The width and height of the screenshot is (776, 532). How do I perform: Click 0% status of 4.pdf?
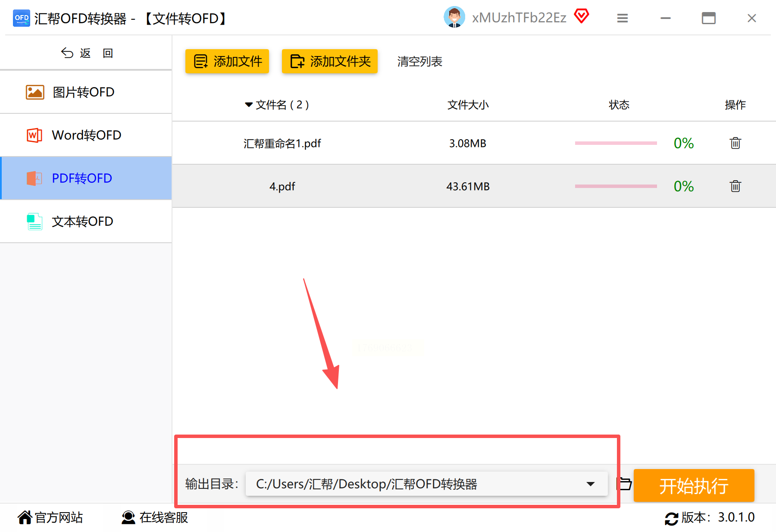684,186
